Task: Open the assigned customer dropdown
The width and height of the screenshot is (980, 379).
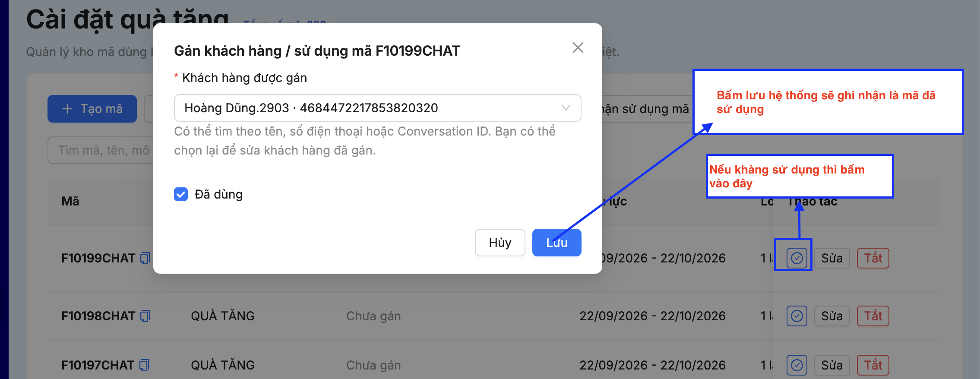Action: (x=377, y=108)
